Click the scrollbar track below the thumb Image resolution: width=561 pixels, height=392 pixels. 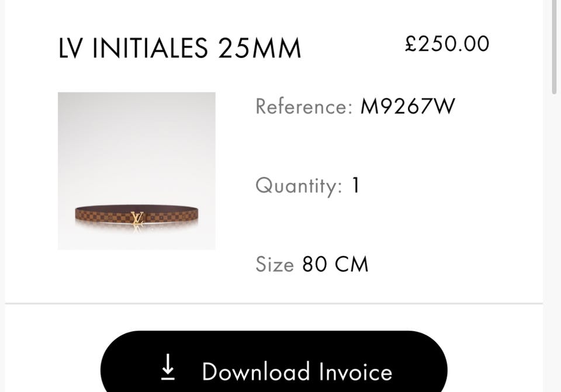555,243
